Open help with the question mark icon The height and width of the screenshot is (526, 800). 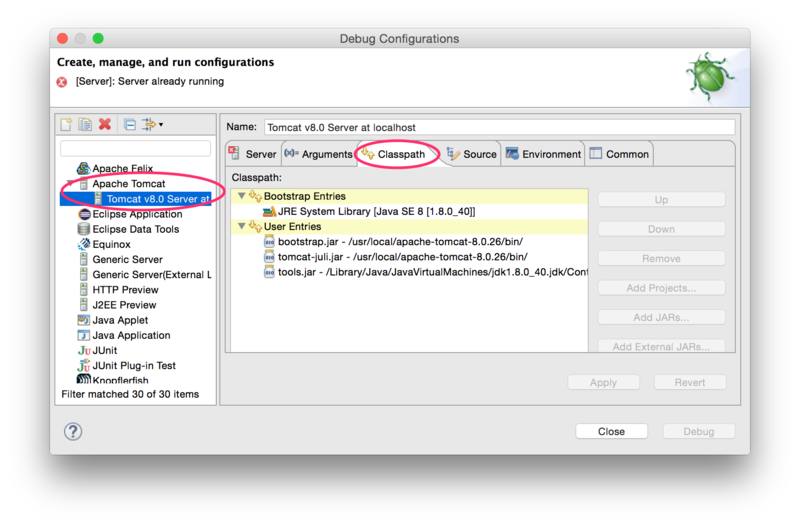73,431
